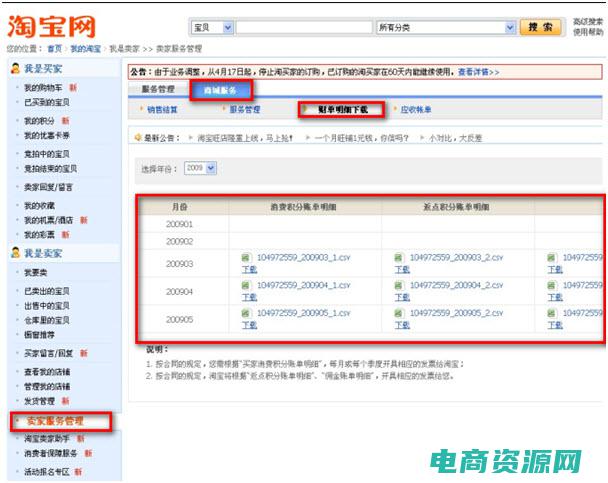Screen dimensions: 608x483
Task: Open 买家留言/回复 in sidebar
Action: point(48,353)
